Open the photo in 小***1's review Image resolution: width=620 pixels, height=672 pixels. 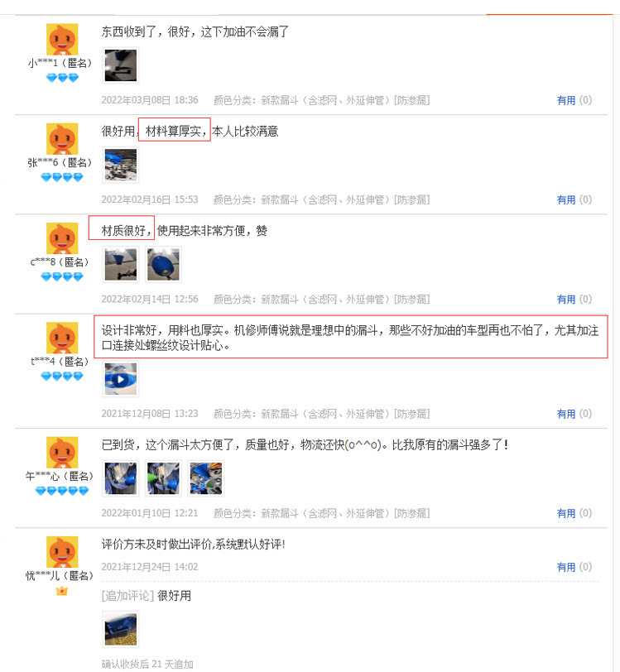coord(121,65)
